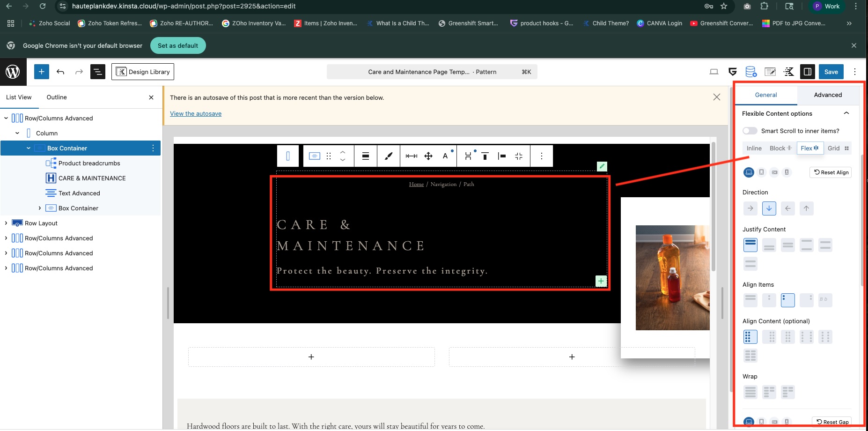The height and width of the screenshot is (431, 868).
Task: Click the green plus add block button
Action: click(601, 281)
